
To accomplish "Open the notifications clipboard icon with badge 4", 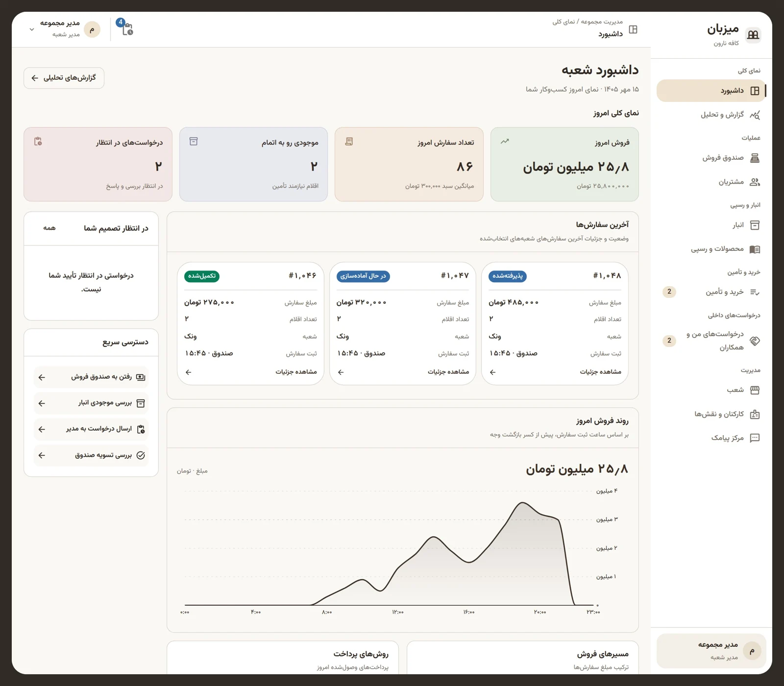I will [x=126, y=28].
